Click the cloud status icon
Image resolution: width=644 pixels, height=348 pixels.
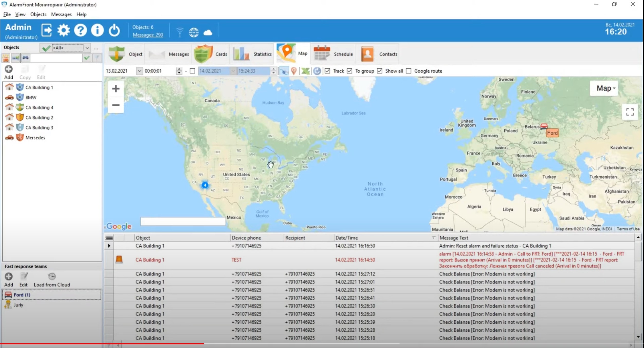208,33
